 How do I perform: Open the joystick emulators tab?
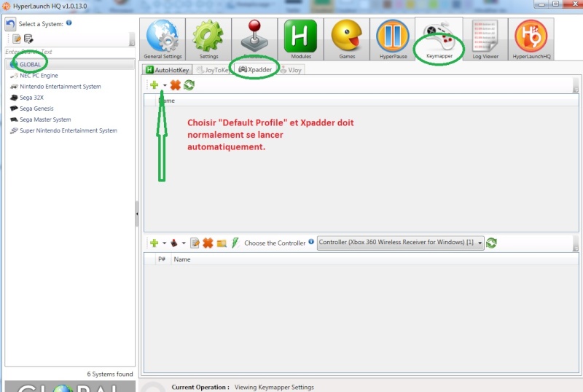[254, 39]
